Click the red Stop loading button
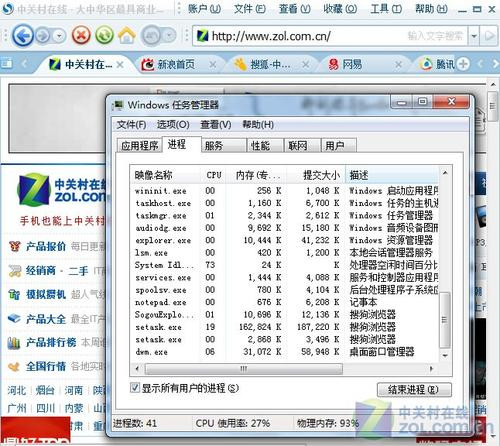The image size is (500, 446). pyautogui.click(x=81, y=35)
